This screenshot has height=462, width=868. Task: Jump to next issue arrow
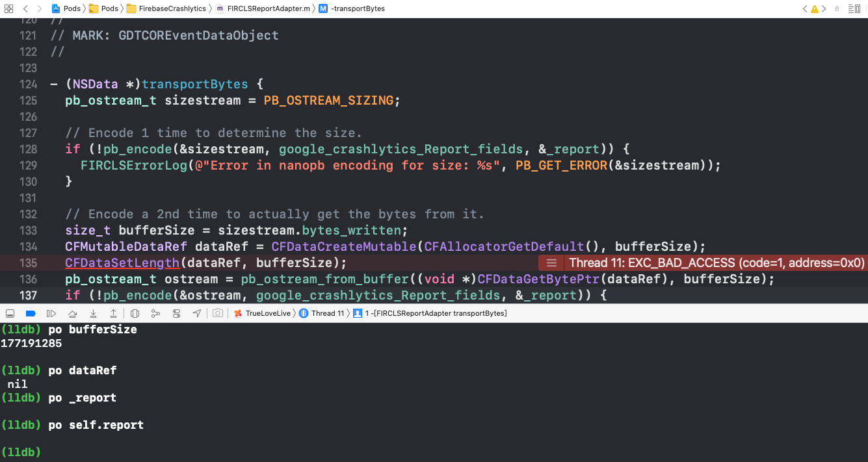click(x=824, y=8)
